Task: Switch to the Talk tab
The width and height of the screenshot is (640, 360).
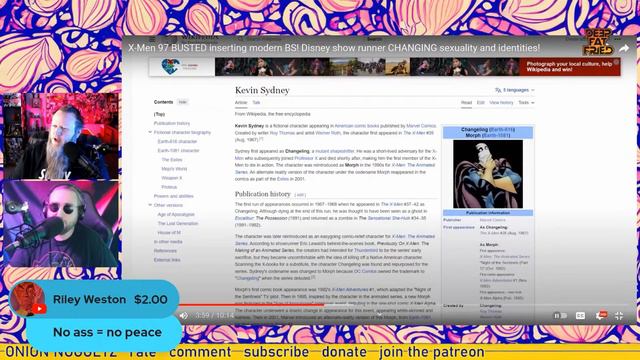Action: (256, 103)
